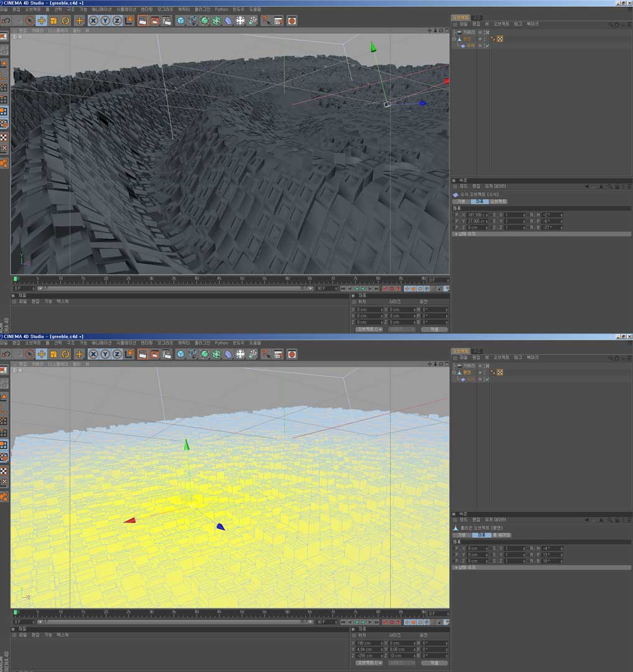The width and height of the screenshot is (633, 672).
Task: Click the Cube primitive icon in bottom window toolbar
Action: (181, 354)
